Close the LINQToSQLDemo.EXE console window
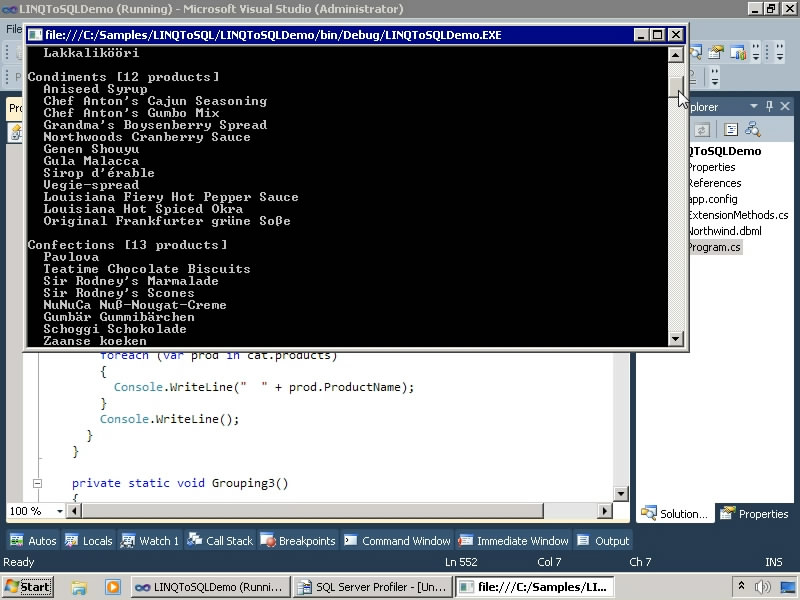This screenshot has width=800, height=600. tap(676, 35)
